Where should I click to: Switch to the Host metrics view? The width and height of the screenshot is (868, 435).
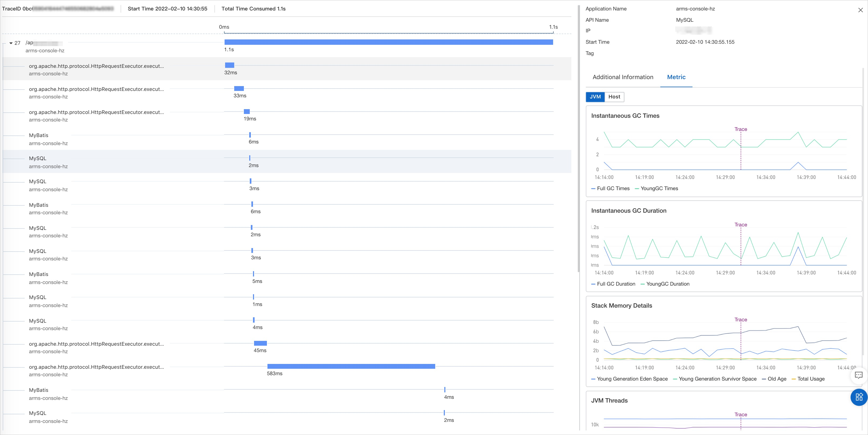coord(614,97)
